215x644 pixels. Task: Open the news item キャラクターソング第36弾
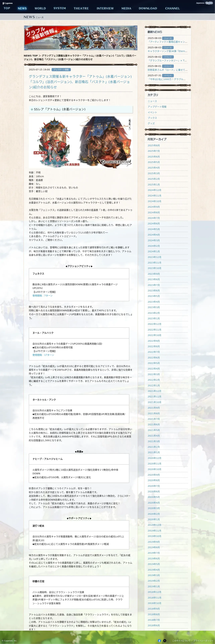pos(167,51)
